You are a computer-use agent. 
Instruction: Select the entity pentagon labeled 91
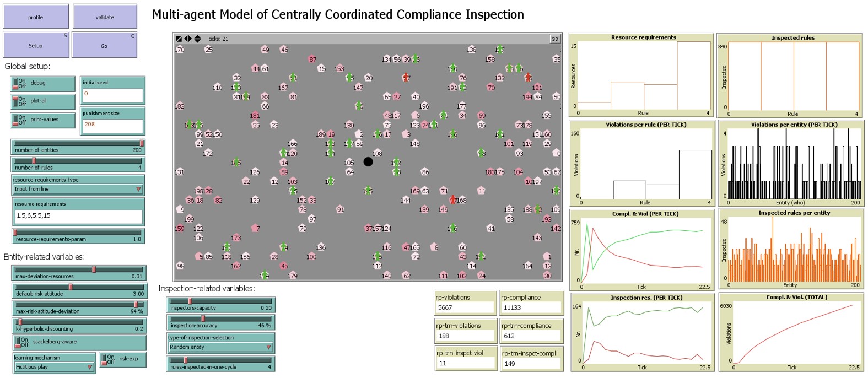340,209
